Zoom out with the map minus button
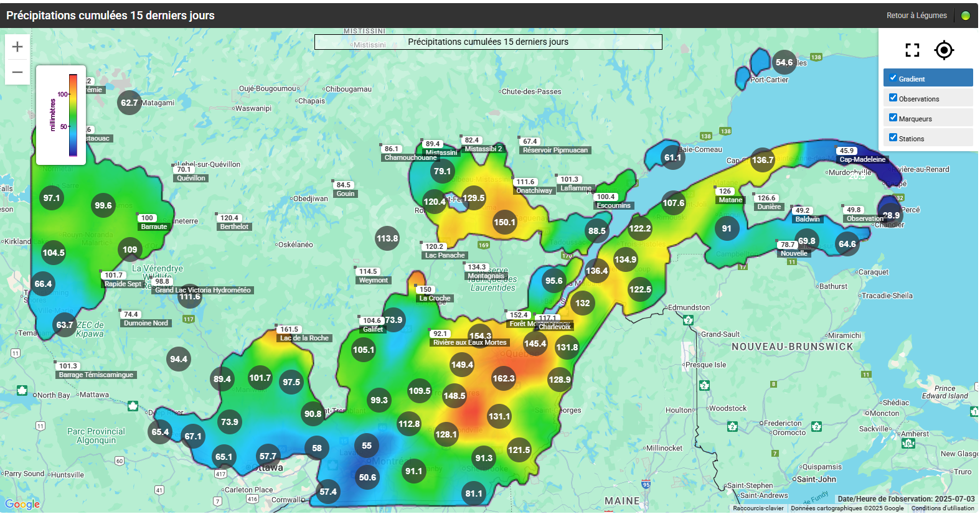 [x=17, y=72]
